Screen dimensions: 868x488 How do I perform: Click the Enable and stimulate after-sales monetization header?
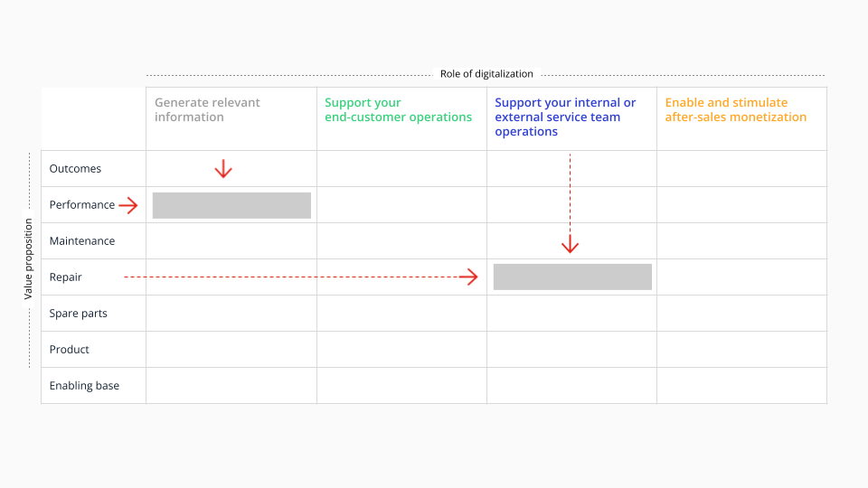[x=736, y=109]
